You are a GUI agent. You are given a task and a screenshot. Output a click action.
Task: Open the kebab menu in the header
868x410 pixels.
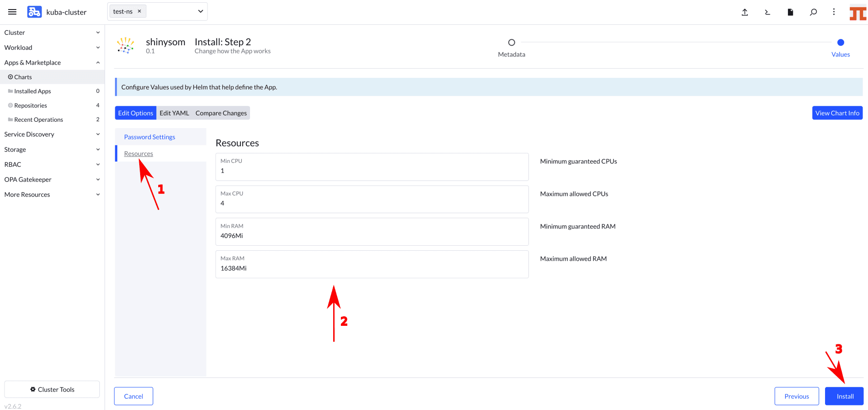(x=834, y=12)
